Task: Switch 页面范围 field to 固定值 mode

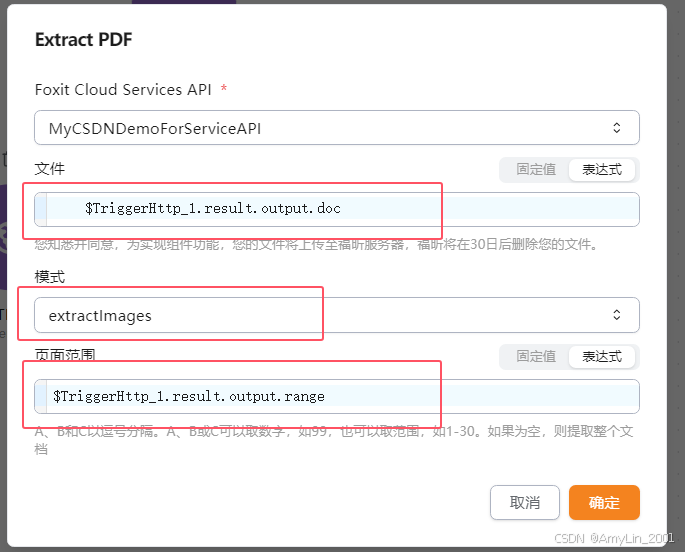Action: pyautogui.click(x=536, y=356)
